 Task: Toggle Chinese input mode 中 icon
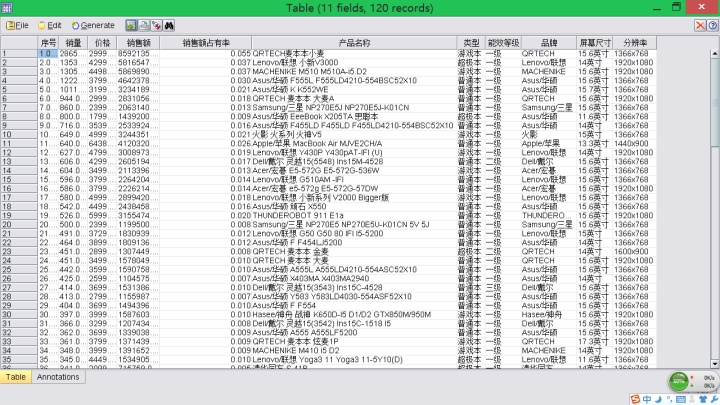point(647,399)
